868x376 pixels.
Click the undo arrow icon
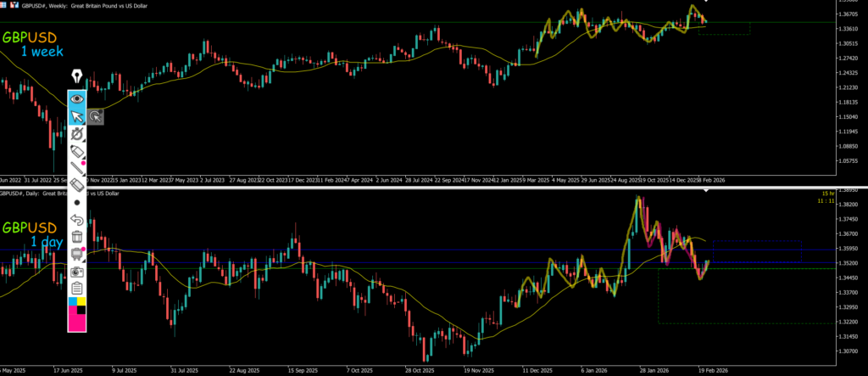point(77,220)
